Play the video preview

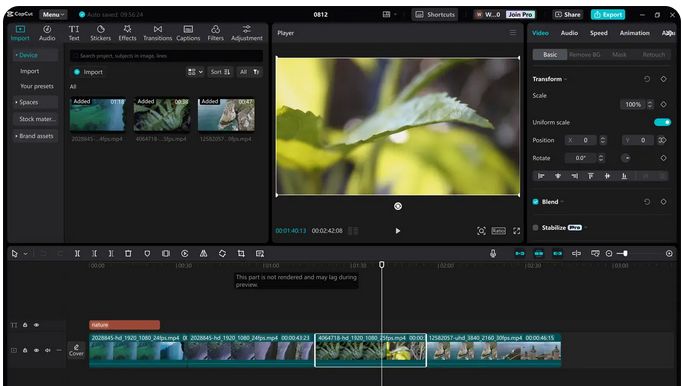pos(398,231)
